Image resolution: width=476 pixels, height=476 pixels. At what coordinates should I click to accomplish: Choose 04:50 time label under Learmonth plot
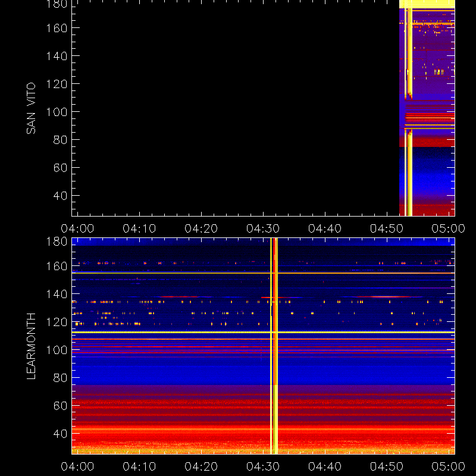pyautogui.click(x=387, y=466)
